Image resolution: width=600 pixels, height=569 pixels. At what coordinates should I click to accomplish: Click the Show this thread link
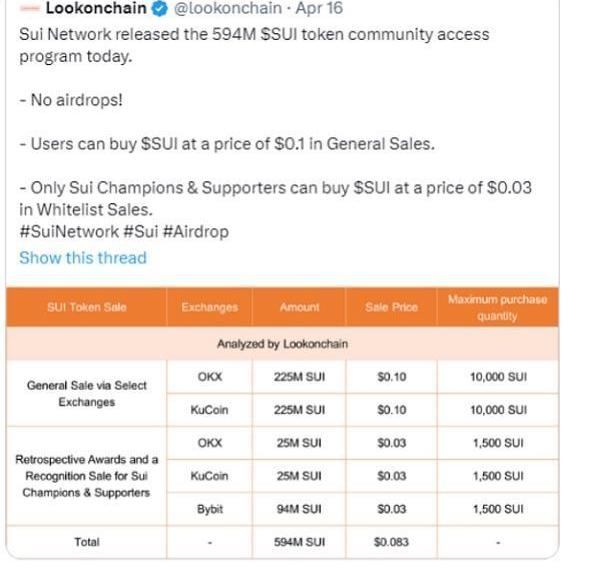coord(83,258)
